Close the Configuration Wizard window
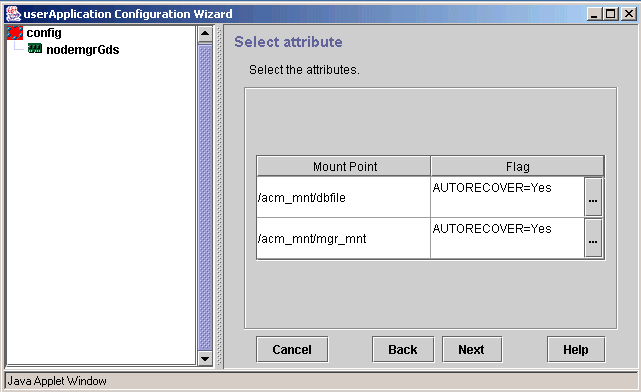The image size is (641, 392). coord(629,14)
